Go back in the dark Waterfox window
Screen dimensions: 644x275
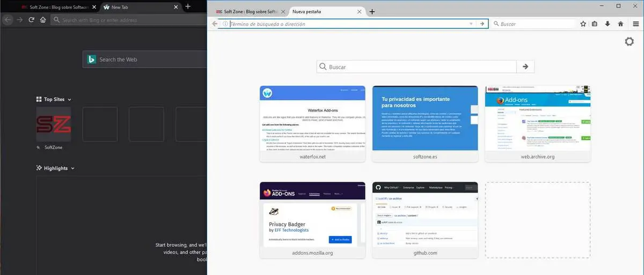point(8,20)
